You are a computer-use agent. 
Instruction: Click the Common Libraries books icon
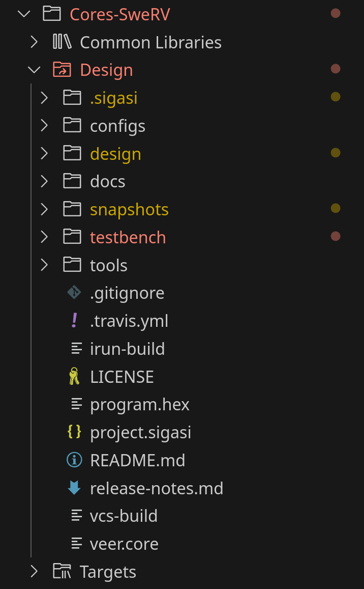pyautogui.click(x=62, y=42)
